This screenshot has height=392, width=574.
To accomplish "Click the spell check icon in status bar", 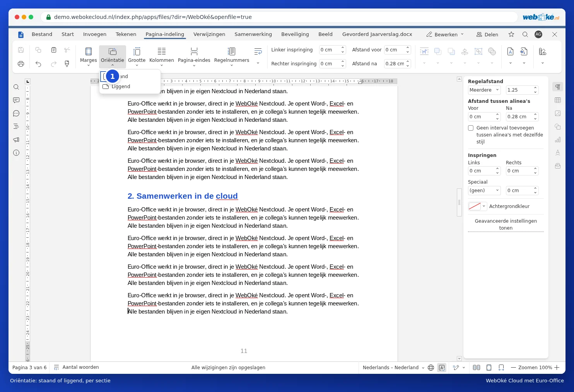I will click(x=442, y=368).
